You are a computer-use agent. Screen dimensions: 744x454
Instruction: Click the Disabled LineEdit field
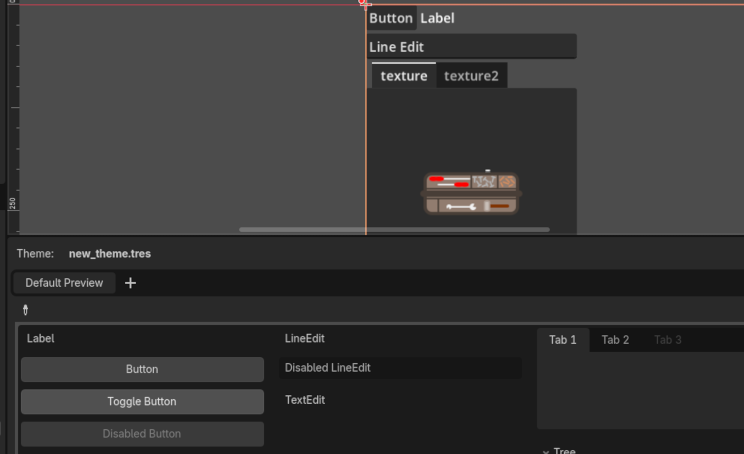(x=400, y=368)
